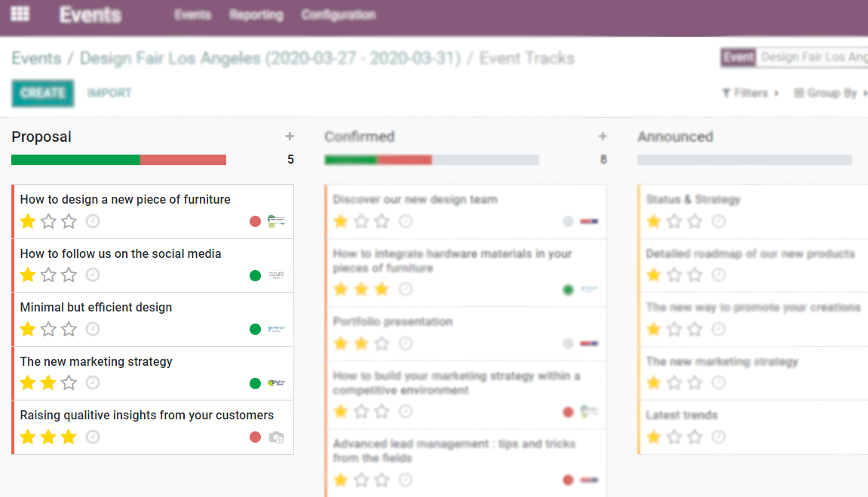This screenshot has height=497, width=868.
Task: Click the Confirmed column header
Action: 359,137
